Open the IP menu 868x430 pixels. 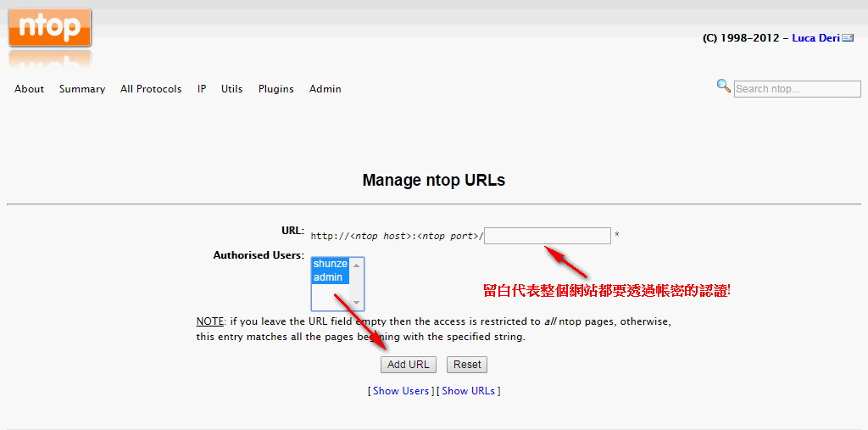(202, 89)
